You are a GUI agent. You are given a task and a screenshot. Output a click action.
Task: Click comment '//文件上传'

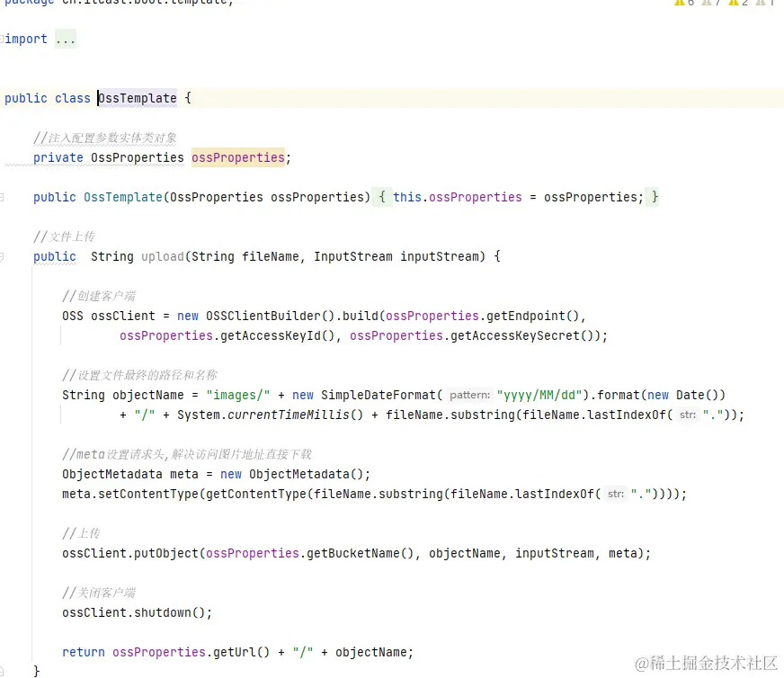pos(64,236)
